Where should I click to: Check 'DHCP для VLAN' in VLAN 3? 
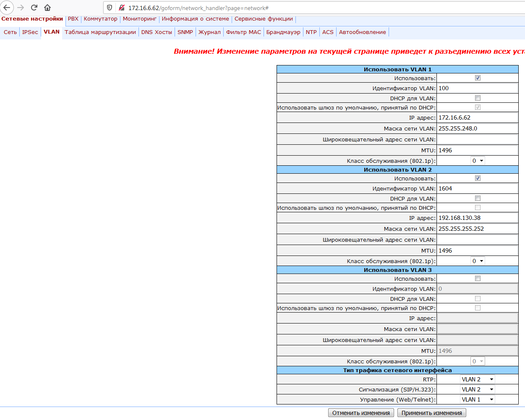(478, 299)
